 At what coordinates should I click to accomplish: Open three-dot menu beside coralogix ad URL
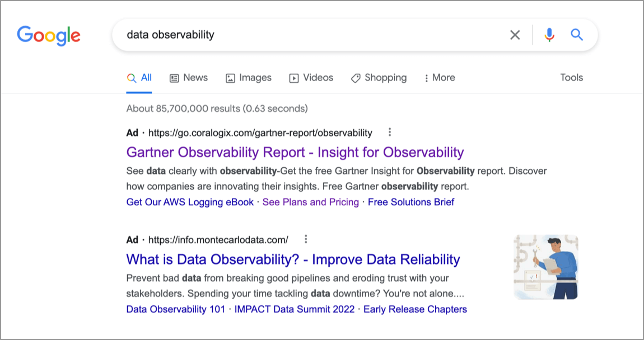[x=389, y=133]
